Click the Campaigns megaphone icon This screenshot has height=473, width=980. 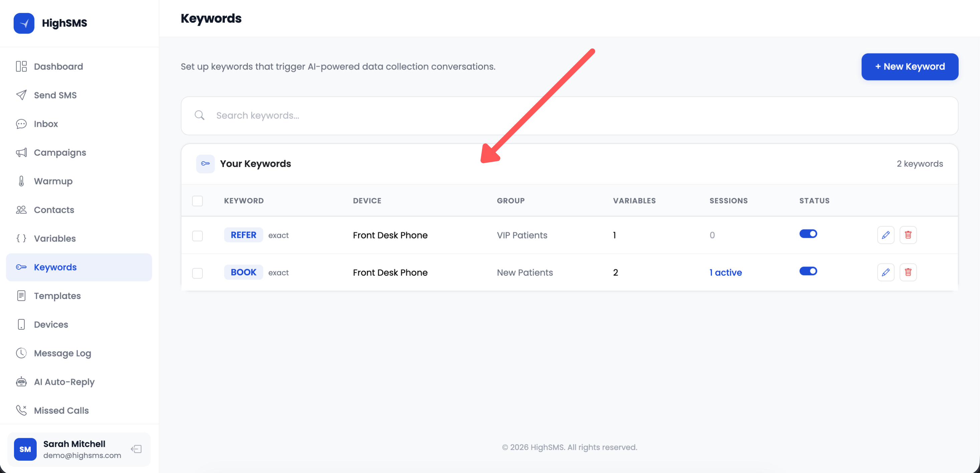[22, 152]
